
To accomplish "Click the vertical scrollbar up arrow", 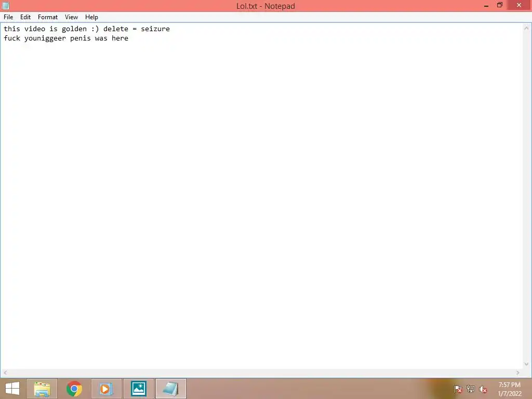I will [x=526, y=28].
